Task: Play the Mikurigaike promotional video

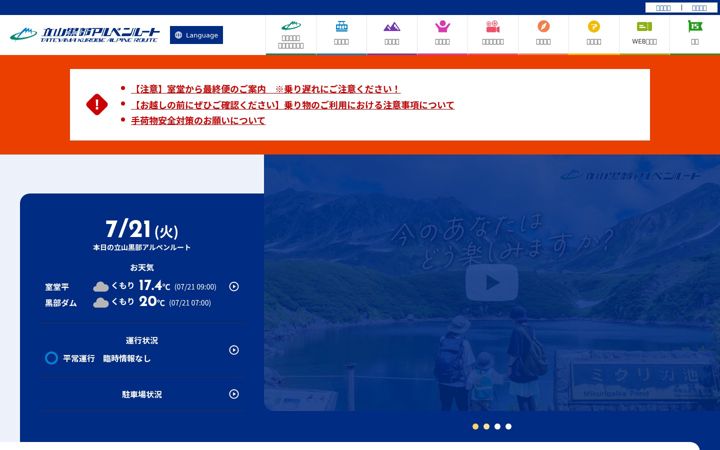Action: click(492, 282)
